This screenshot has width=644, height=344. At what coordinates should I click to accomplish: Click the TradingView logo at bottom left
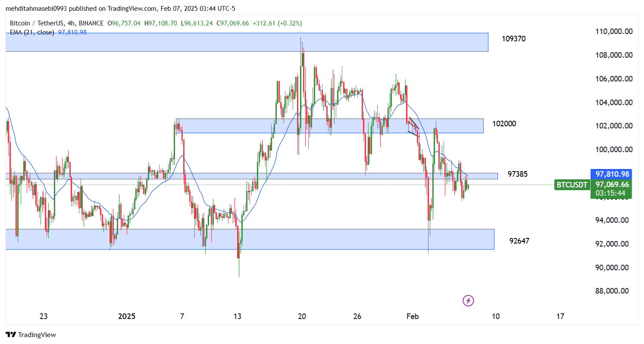(x=31, y=335)
